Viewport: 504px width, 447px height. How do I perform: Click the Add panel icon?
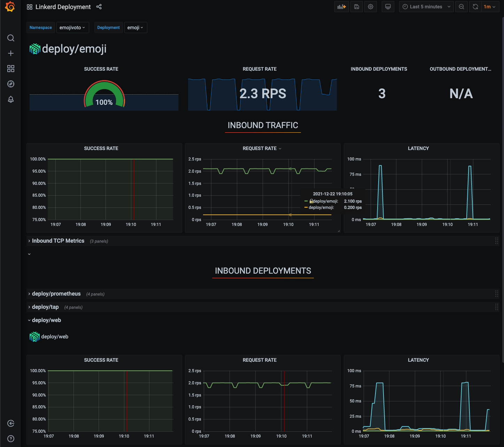coord(341,7)
